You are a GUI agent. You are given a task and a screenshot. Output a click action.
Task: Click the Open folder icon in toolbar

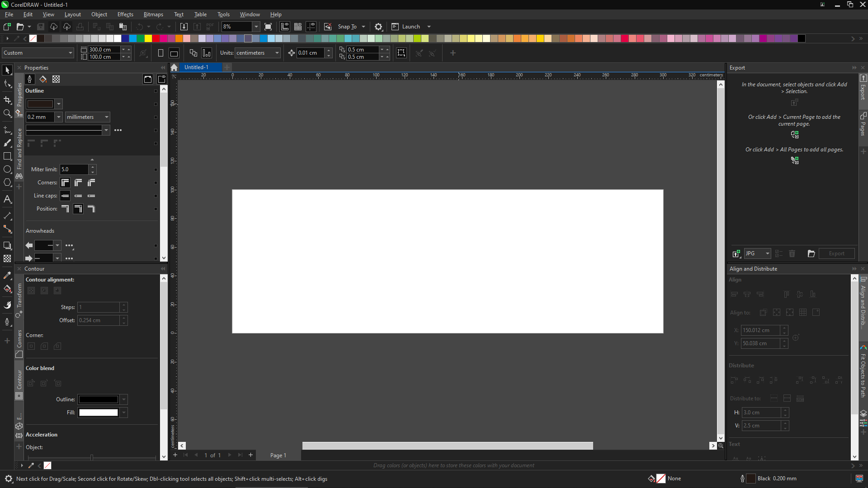pos(20,27)
